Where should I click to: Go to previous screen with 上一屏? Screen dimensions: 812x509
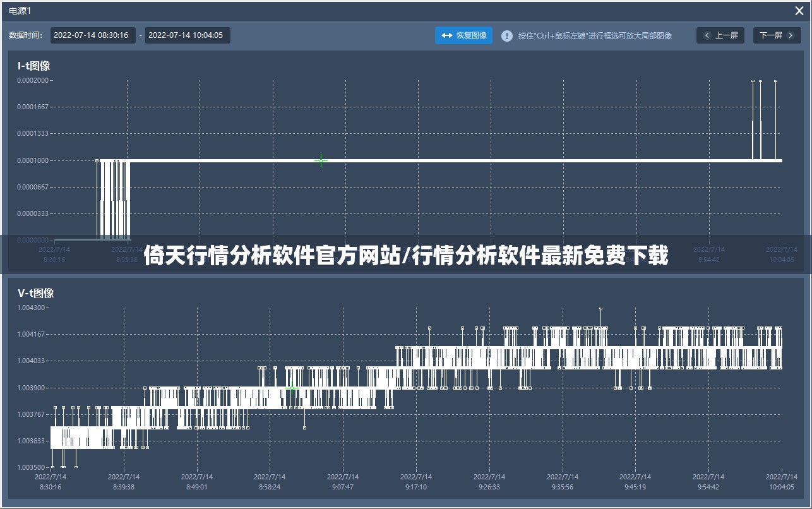pos(720,35)
